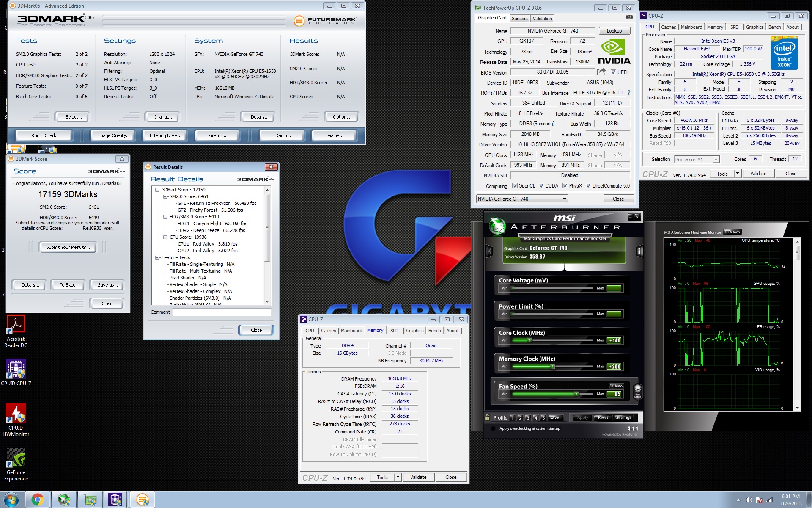The image size is (812, 508).
Task: Toggle the CUDA checkbox
Action: click(541, 186)
